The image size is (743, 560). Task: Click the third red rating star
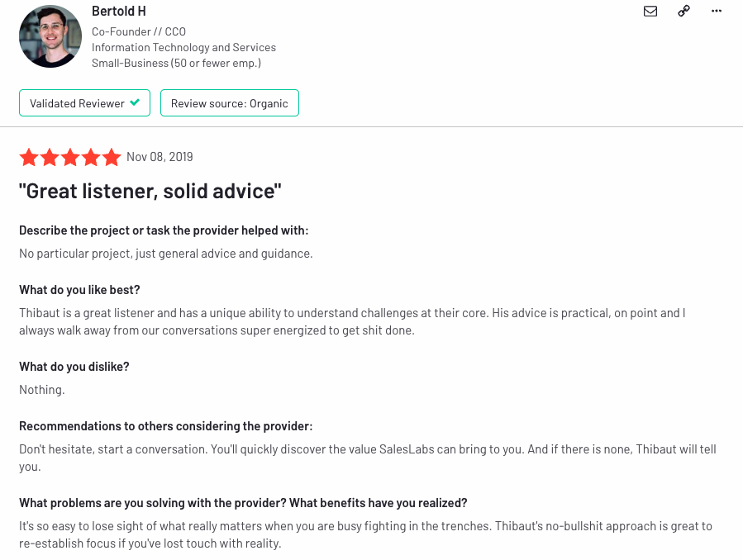pos(70,157)
